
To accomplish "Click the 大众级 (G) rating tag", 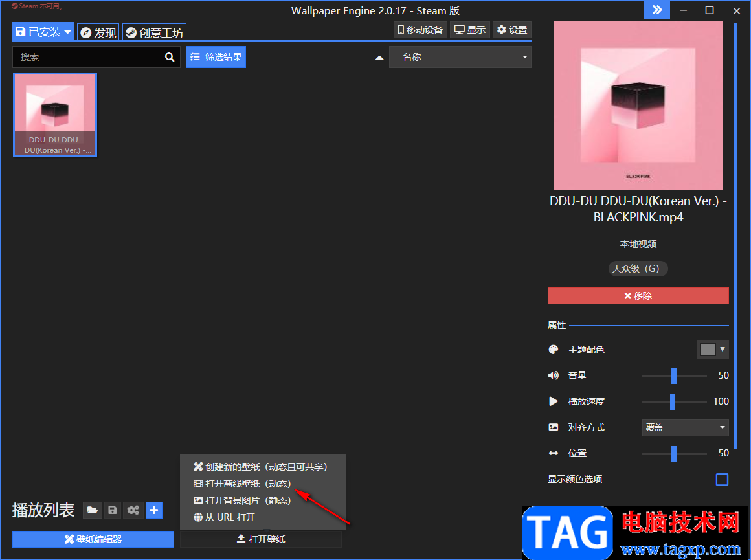I will coord(638,269).
